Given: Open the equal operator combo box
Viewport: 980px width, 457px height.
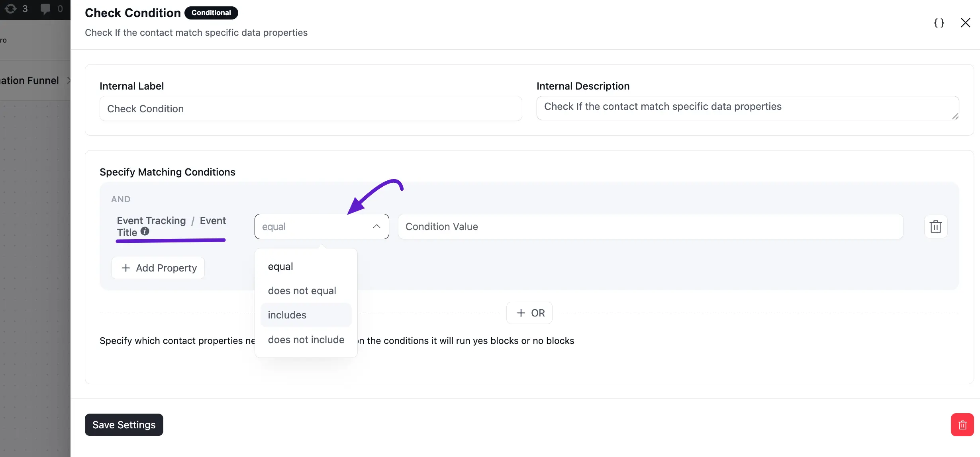Looking at the screenshot, I should [x=322, y=227].
